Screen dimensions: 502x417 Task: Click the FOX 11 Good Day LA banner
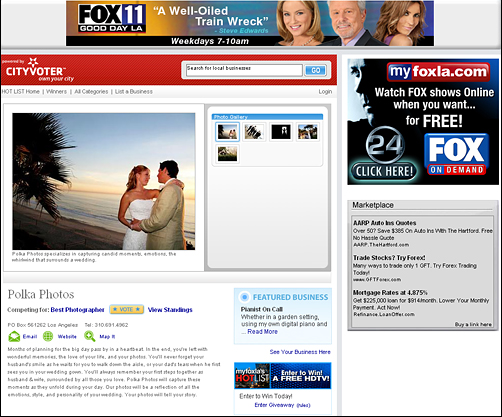(250, 23)
